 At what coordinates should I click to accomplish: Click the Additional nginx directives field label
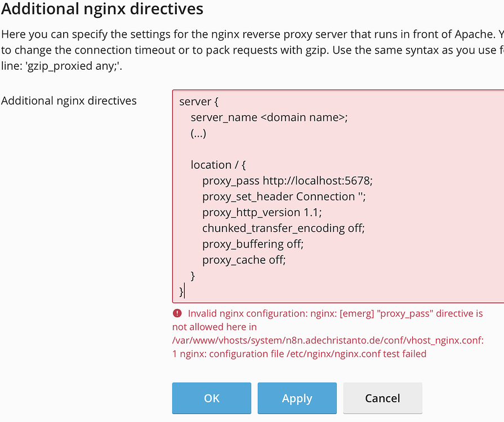click(x=69, y=101)
